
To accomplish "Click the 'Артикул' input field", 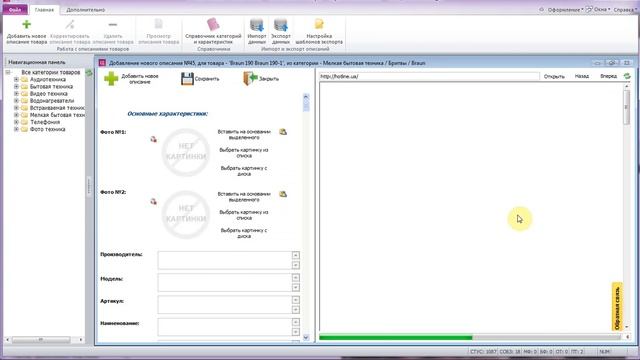I will 224,304.
